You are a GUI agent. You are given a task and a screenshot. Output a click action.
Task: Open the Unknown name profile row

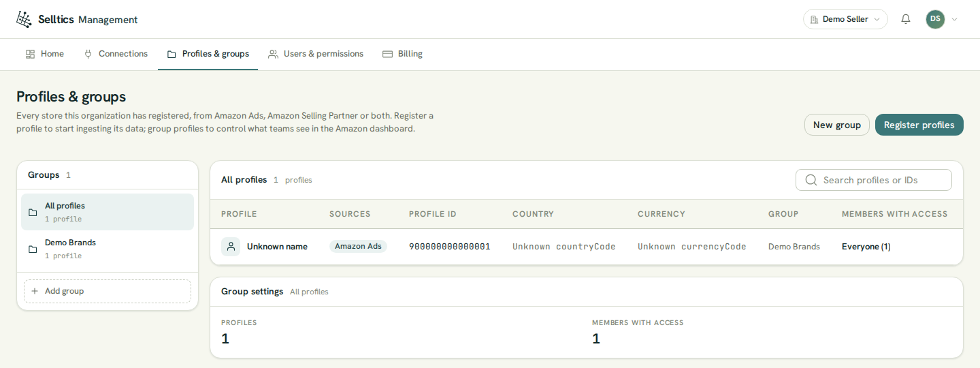coord(587,247)
